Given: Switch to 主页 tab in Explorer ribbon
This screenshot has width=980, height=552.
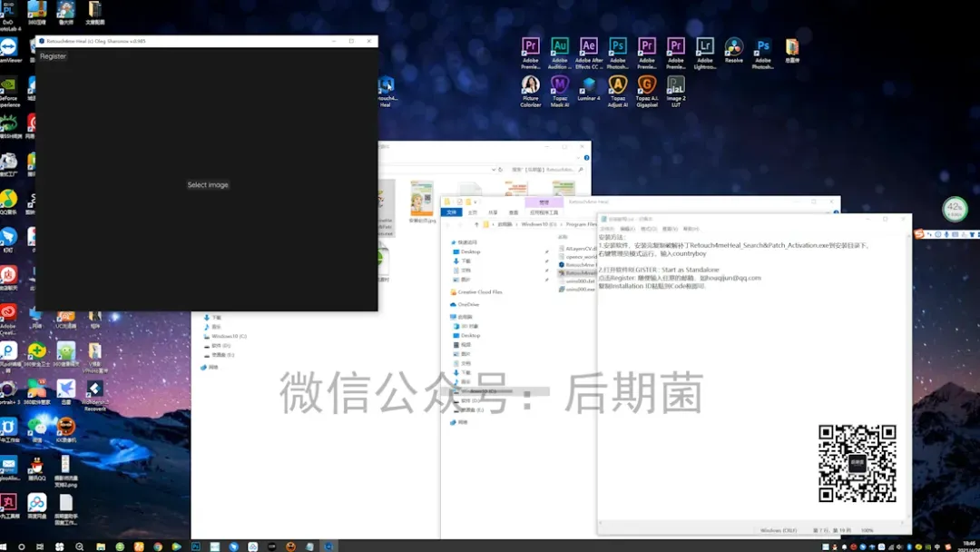Looking at the screenshot, I should pyautogui.click(x=473, y=212).
